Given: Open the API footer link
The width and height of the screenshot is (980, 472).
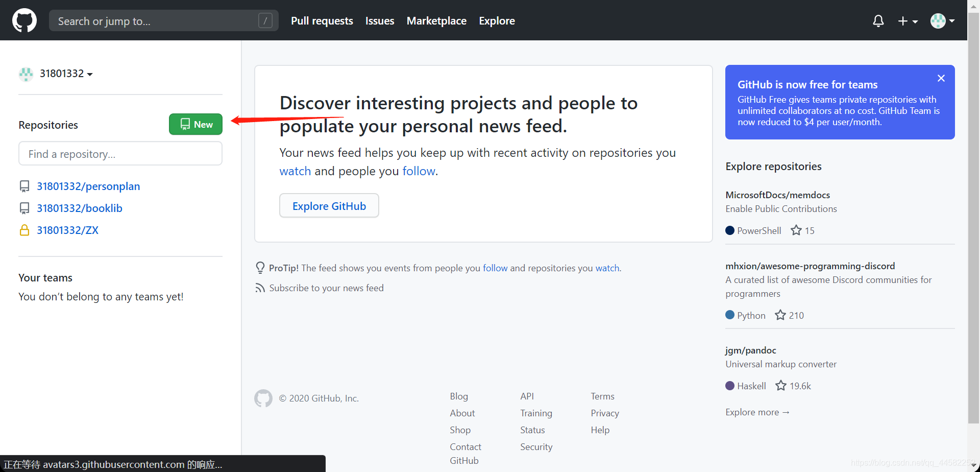Looking at the screenshot, I should [527, 396].
